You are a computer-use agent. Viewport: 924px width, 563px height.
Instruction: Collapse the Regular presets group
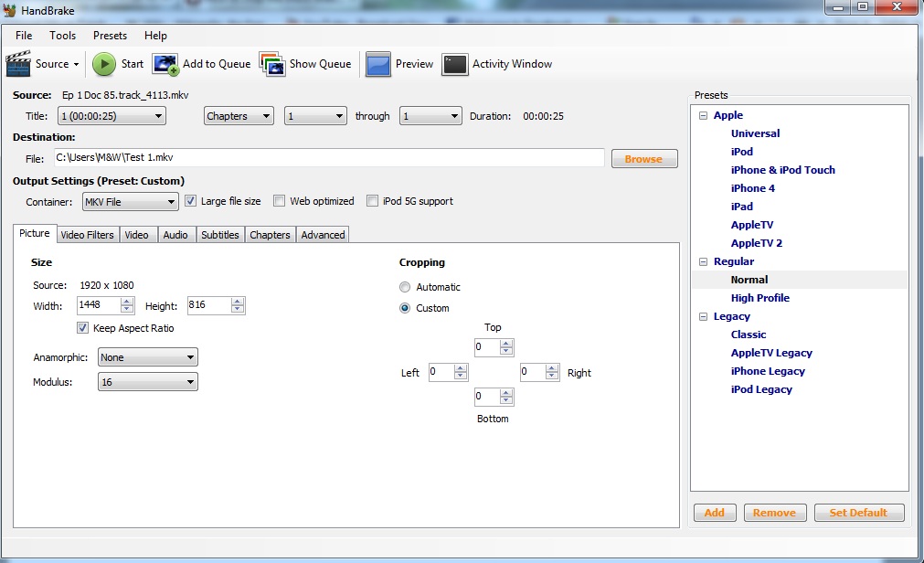coord(703,261)
